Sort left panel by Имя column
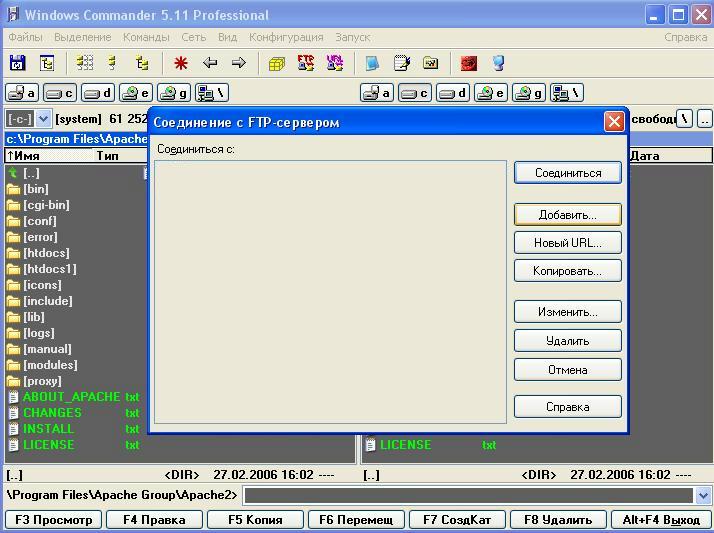The width and height of the screenshot is (714, 533). coord(49,156)
